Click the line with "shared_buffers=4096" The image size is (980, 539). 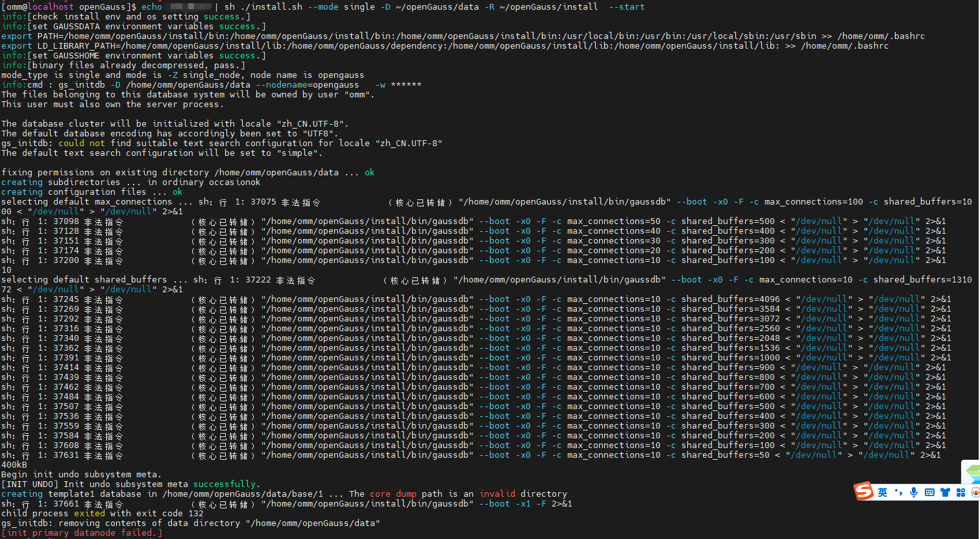476,299
